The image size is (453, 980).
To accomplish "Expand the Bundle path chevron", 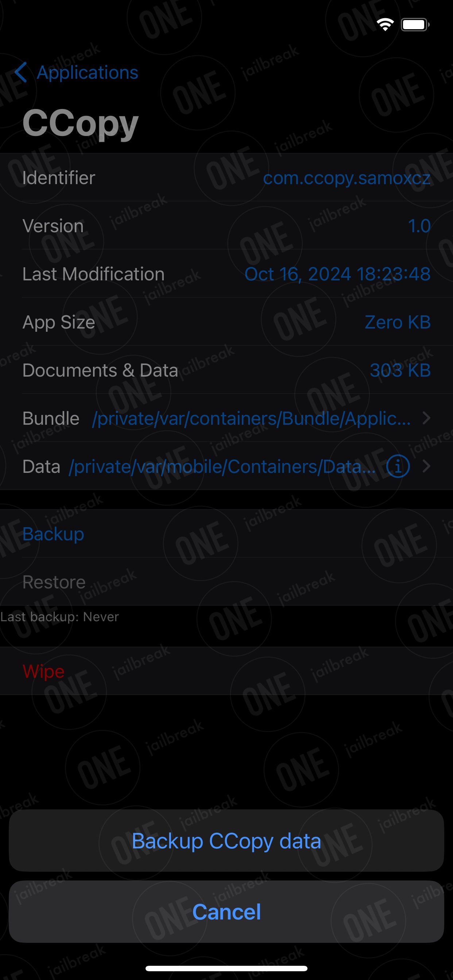I will coord(426,418).
